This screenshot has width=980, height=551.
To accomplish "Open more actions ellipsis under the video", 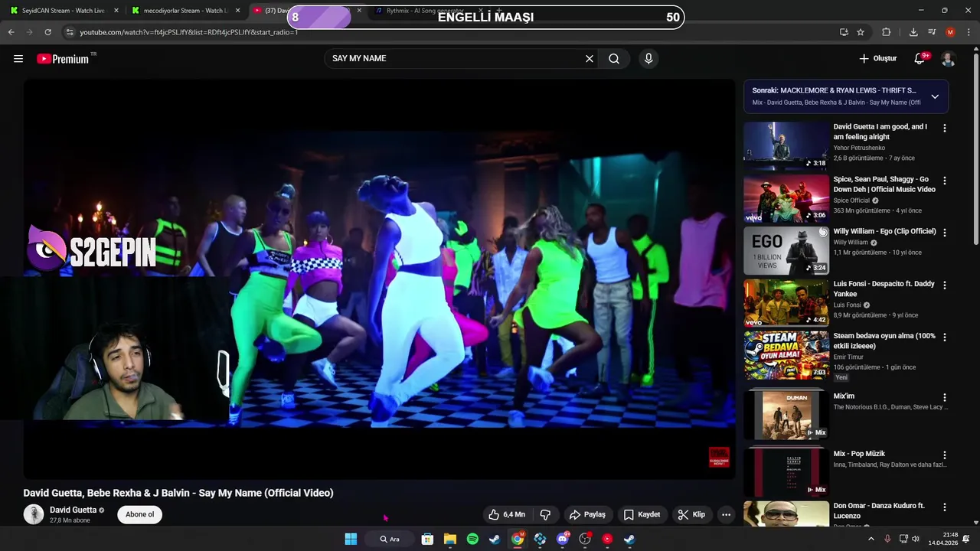I will click(726, 514).
